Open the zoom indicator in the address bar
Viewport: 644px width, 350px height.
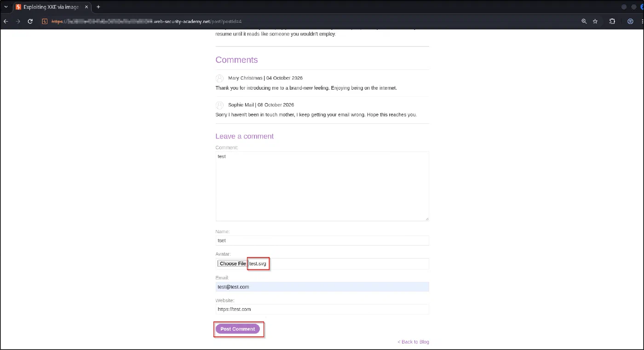tap(584, 21)
